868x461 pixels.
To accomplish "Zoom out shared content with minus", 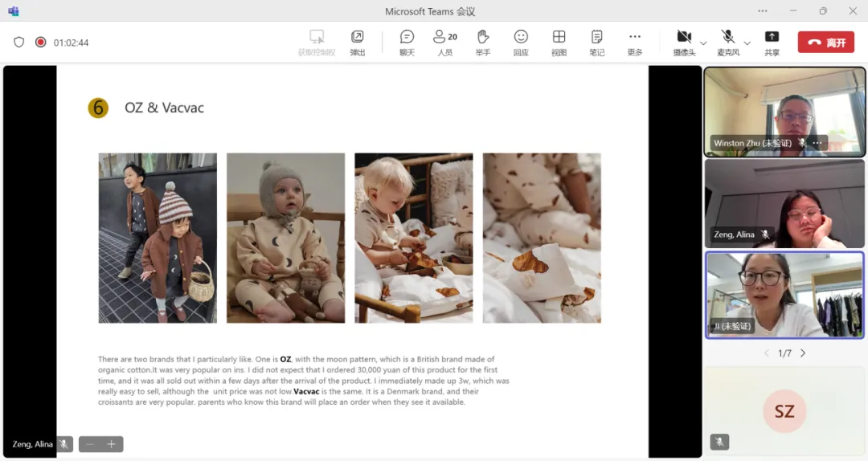I will [x=90, y=444].
